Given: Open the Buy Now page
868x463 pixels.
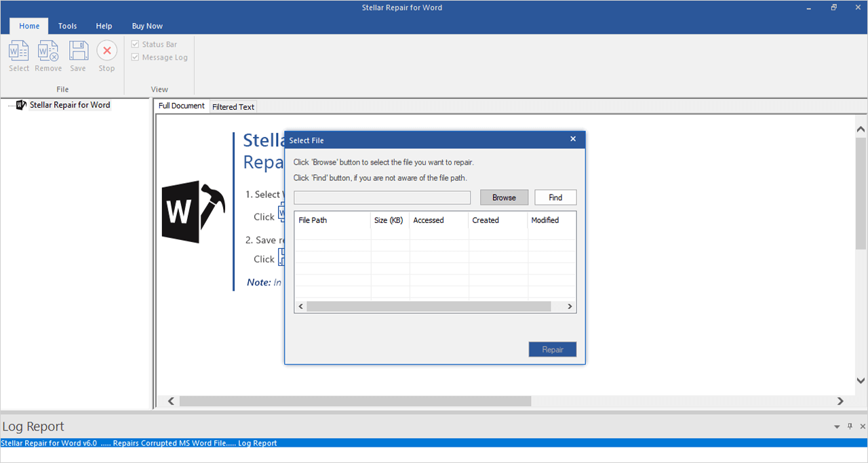Looking at the screenshot, I should (x=147, y=26).
